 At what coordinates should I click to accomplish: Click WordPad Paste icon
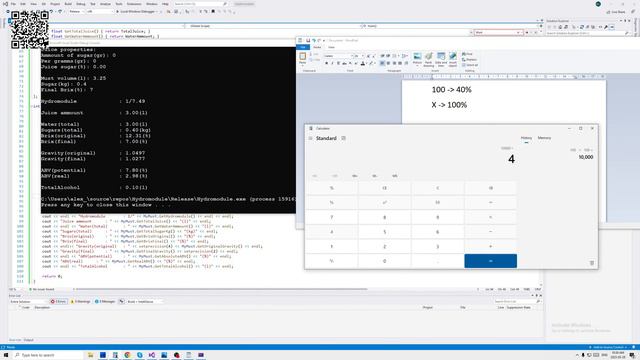pos(302,57)
